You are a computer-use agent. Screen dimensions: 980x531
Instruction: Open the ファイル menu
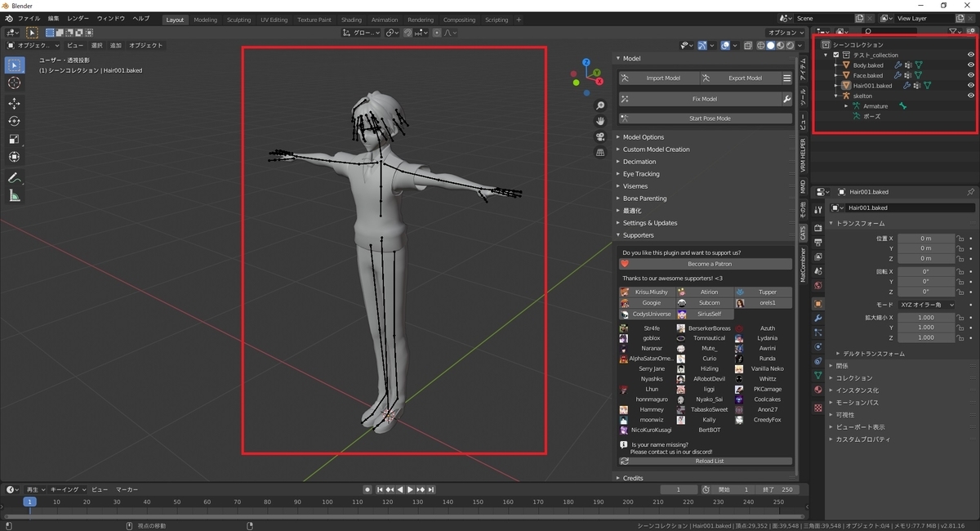29,18
